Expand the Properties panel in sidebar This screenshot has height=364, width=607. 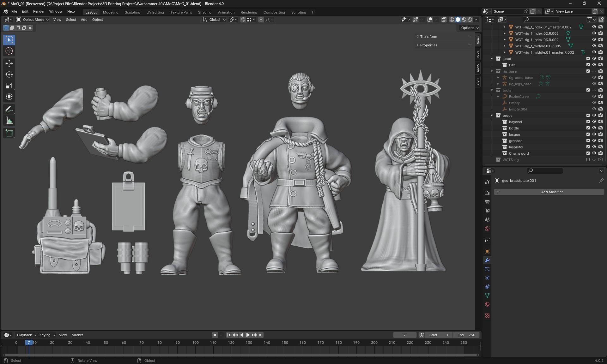click(x=428, y=45)
